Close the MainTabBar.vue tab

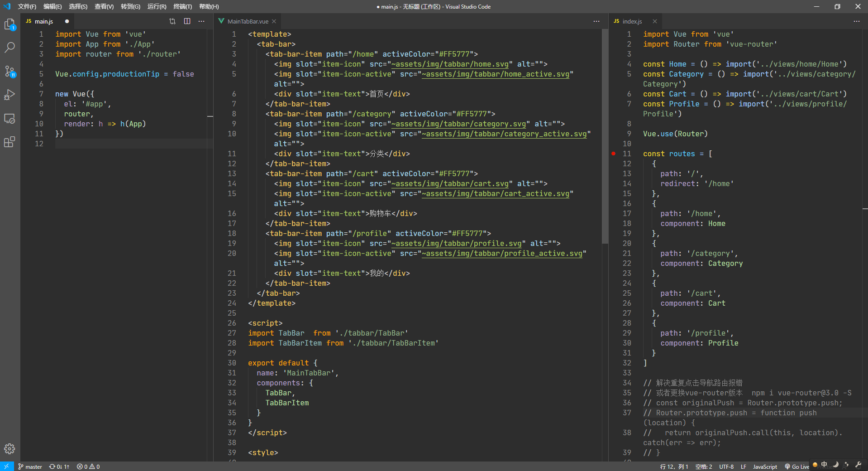coord(274,21)
